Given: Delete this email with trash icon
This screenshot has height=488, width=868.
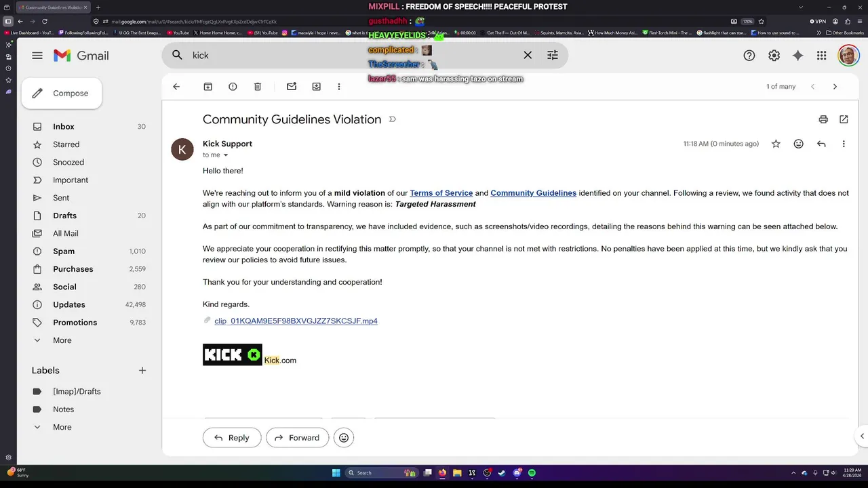Looking at the screenshot, I should 258,87.
